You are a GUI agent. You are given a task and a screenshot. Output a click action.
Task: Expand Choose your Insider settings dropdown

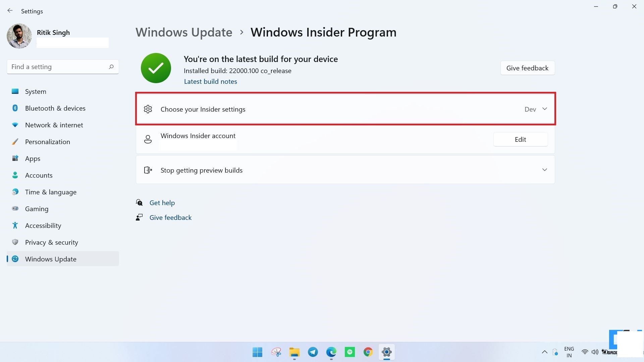click(x=544, y=109)
